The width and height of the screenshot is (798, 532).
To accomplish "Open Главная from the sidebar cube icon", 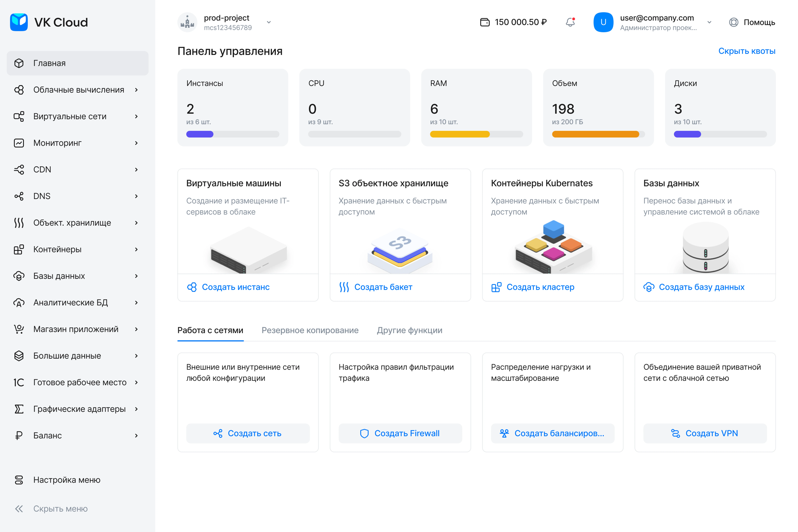I will pyautogui.click(x=19, y=63).
